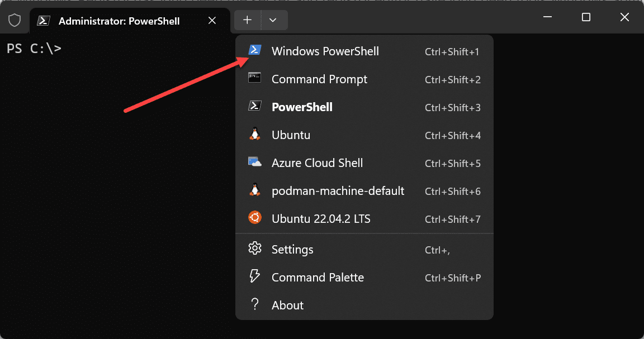This screenshot has width=644, height=339.
Task: Select Ubuntu 22.04.2 LTS menu entry
Action: click(321, 219)
